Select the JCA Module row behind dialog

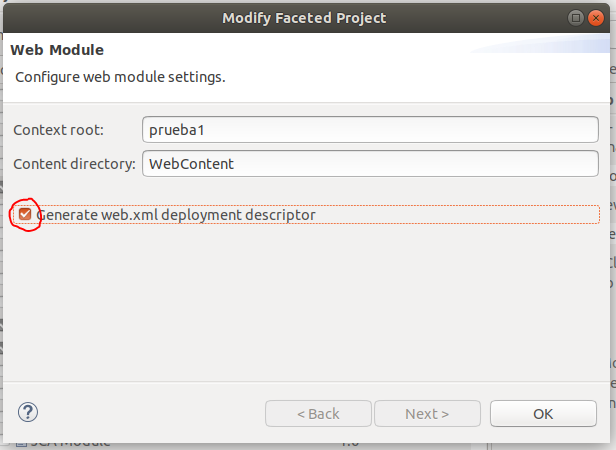[244, 443]
